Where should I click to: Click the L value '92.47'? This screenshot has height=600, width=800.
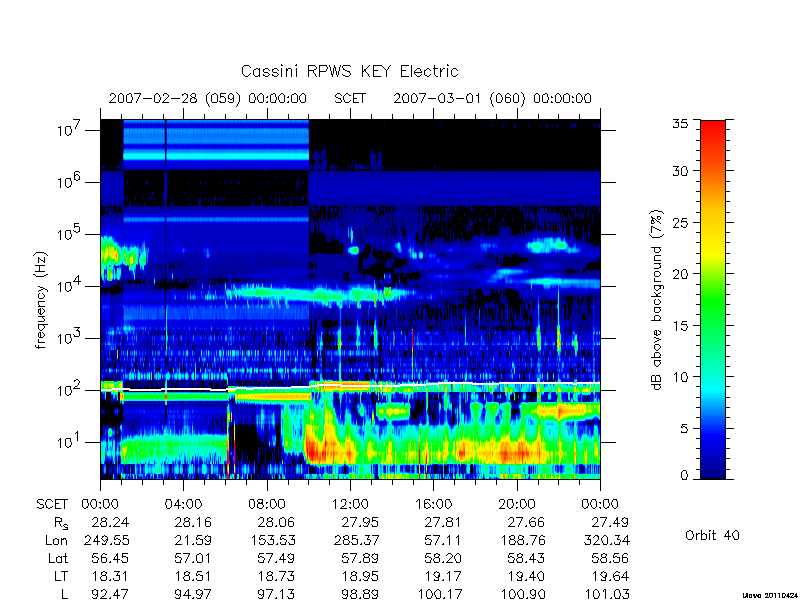point(110,594)
